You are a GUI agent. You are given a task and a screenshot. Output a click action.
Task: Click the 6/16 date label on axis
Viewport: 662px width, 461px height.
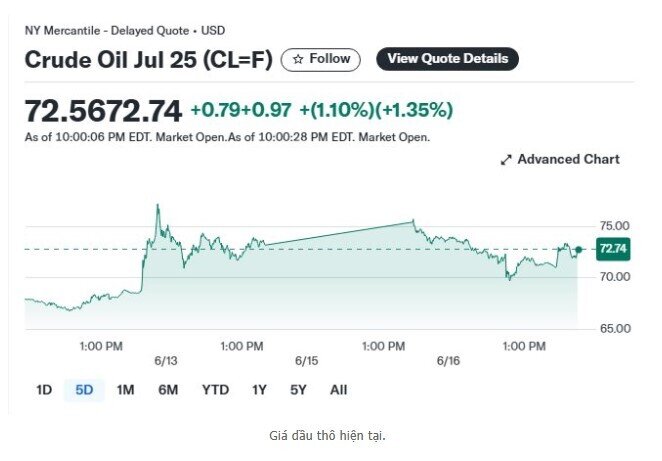(x=448, y=361)
